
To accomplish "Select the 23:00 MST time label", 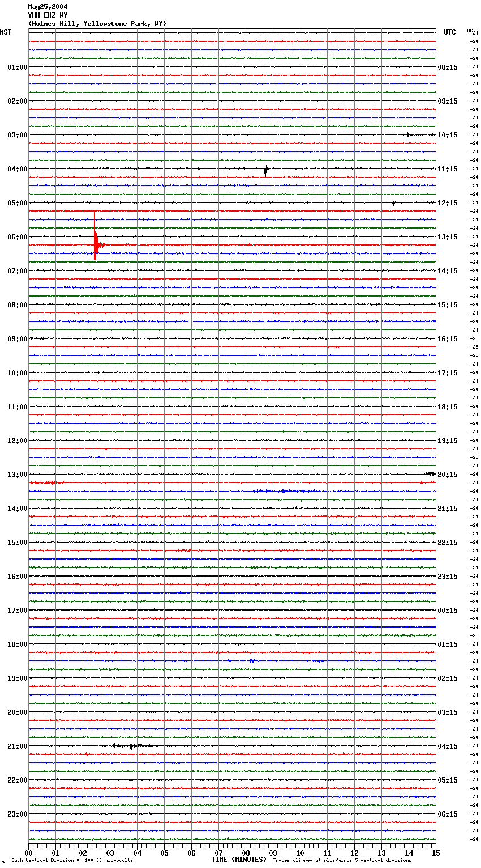I will [x=18, y=814].
